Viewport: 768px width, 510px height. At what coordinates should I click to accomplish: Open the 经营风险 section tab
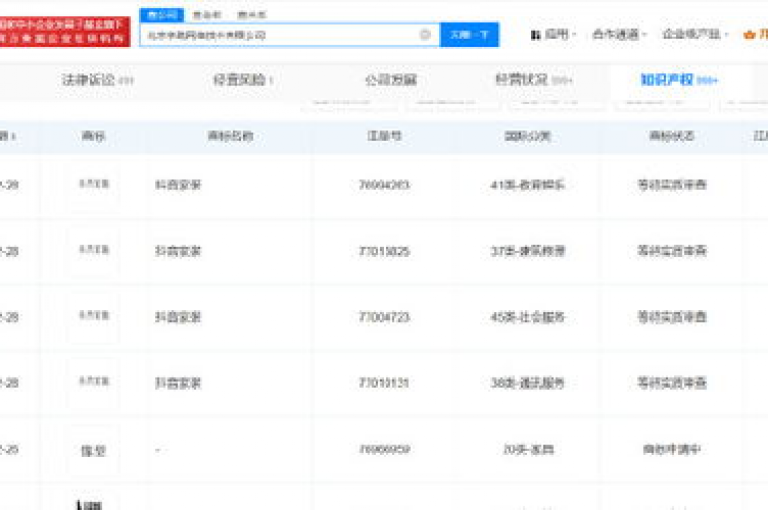[x=243, y=80]
